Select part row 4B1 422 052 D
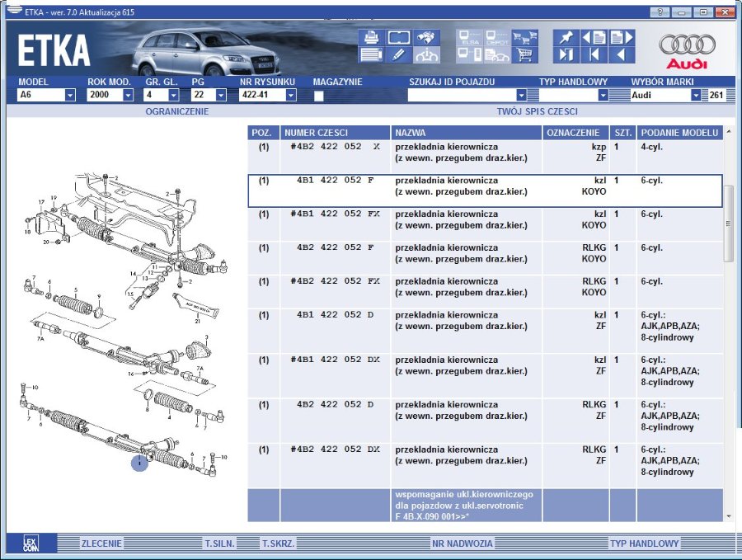The image size is (742, 560). point(485,331)
